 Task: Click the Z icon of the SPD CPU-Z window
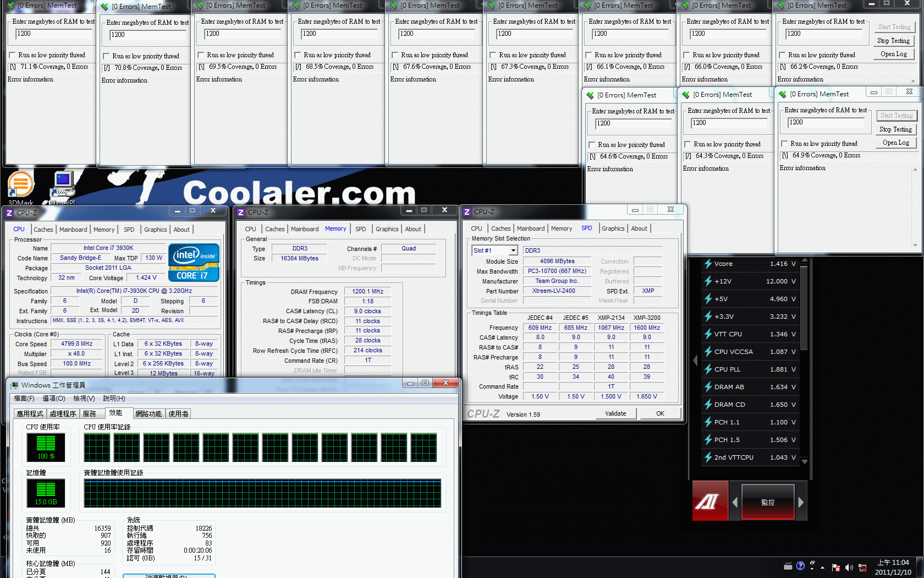click(x=467, y=212)
